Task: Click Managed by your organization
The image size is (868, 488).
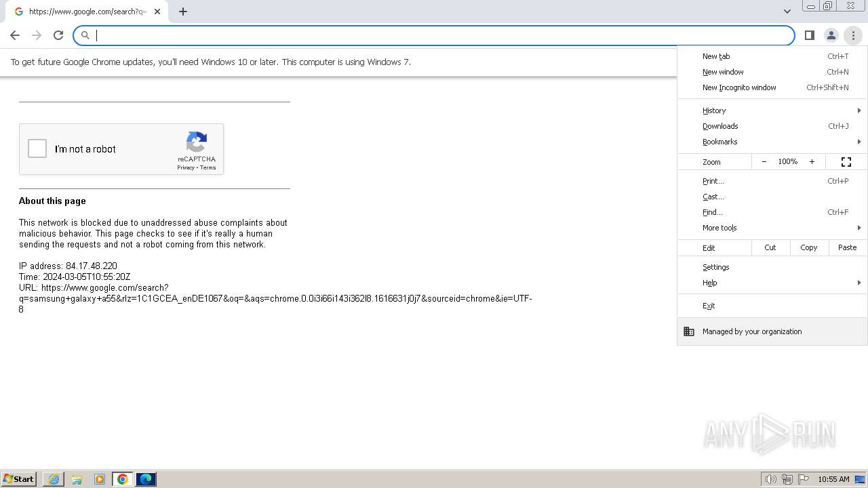Action: click(x=772, y=331)
